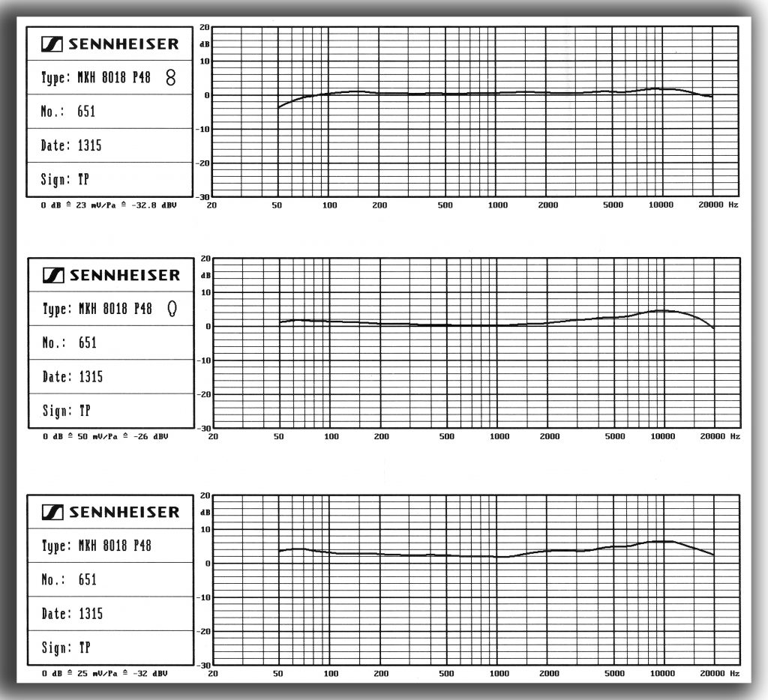Click the '50' frequency label in the 50 mV/Pa chart
The width and height of the screenshot is (768, 700).
coord(278,436)
